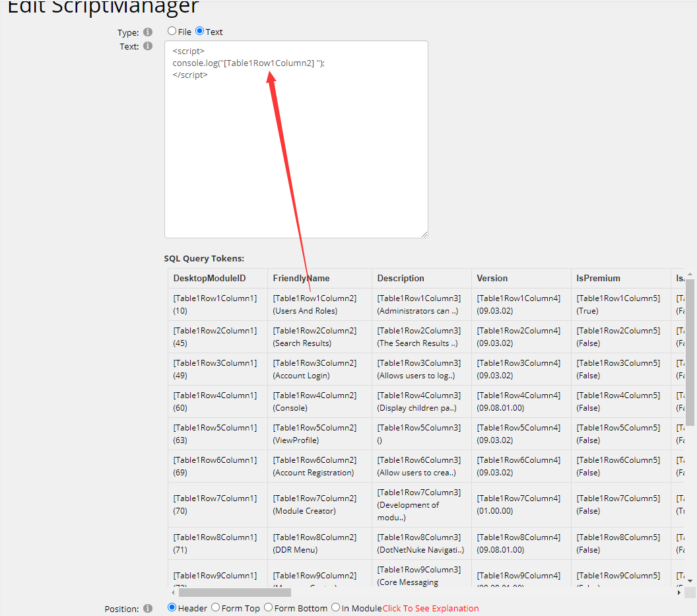Click the Description column header
Viewport: 697px width, 616px height.
point(401,278)
